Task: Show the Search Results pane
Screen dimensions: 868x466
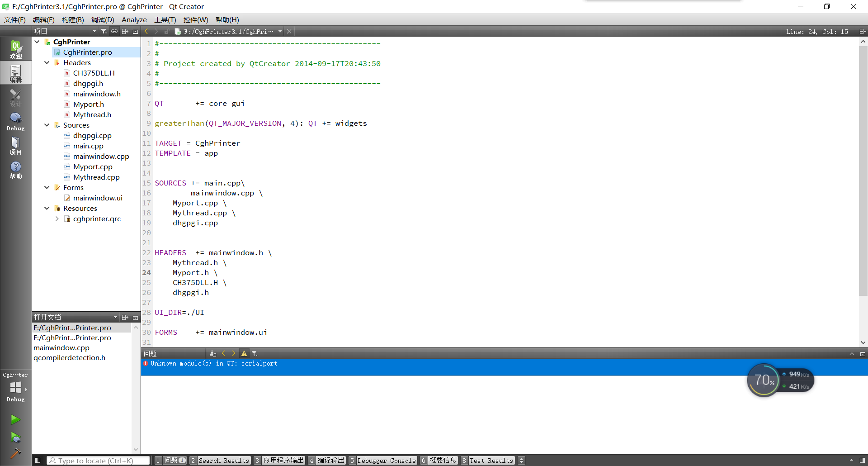Action: pos(220,461)
